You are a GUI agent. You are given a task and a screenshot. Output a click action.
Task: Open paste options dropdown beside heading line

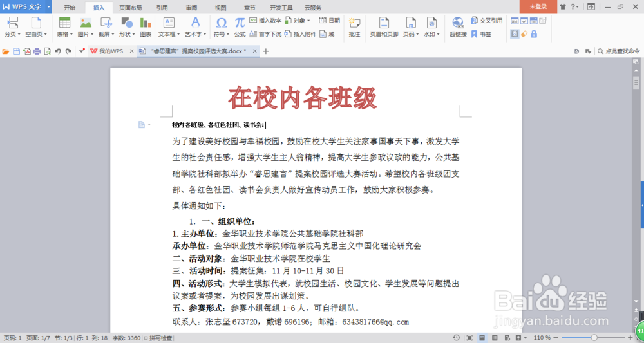pos(149,125)
